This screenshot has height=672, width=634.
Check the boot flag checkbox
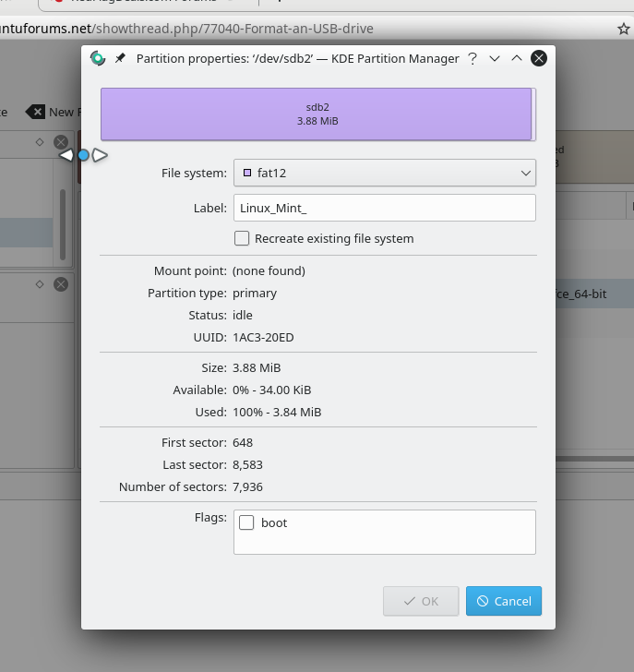click(x=247, y=523)
